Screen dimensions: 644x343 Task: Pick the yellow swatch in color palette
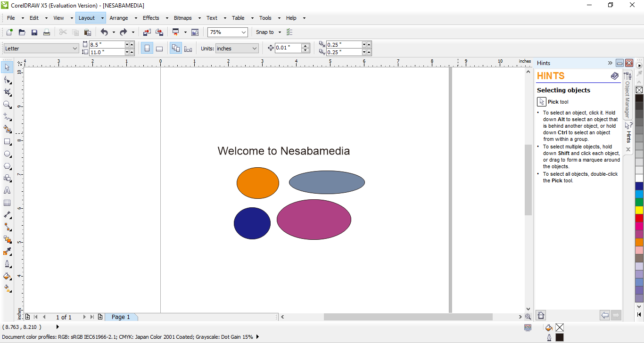(639, 210)
